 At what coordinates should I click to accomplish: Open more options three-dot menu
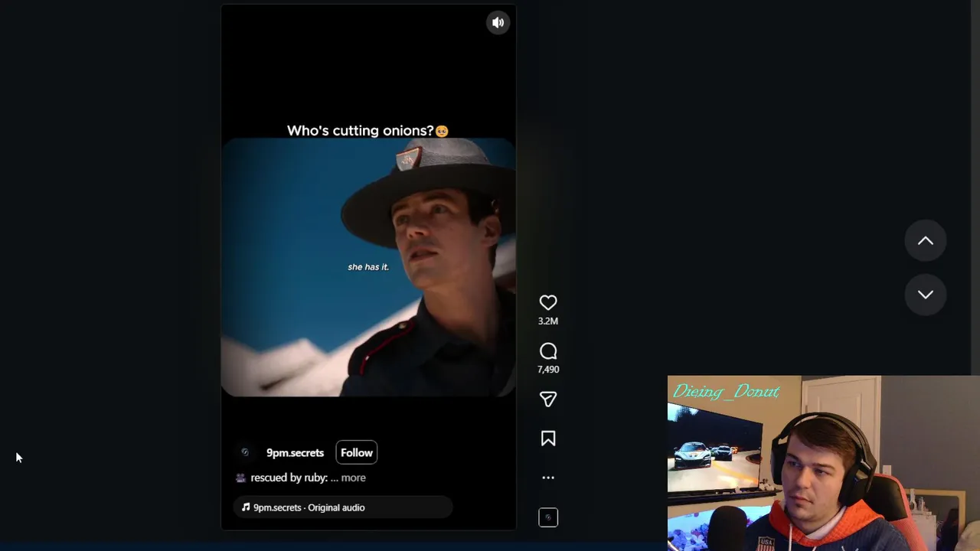[x=548, y=478]
